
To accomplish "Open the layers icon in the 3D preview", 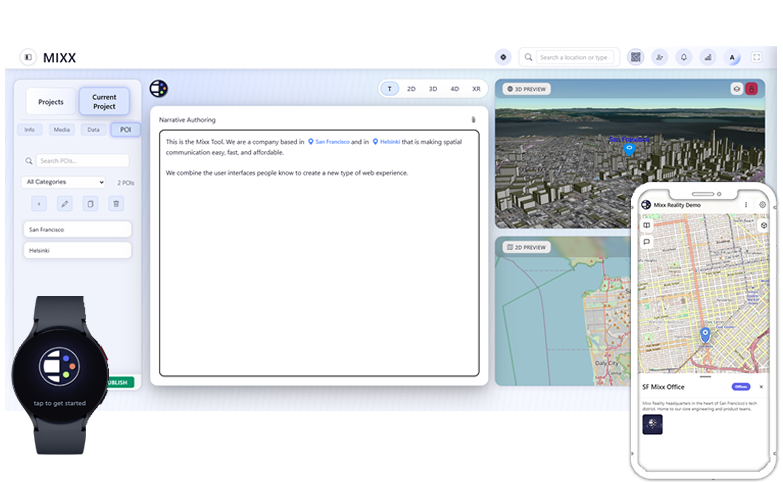I will tap(736, 89).
